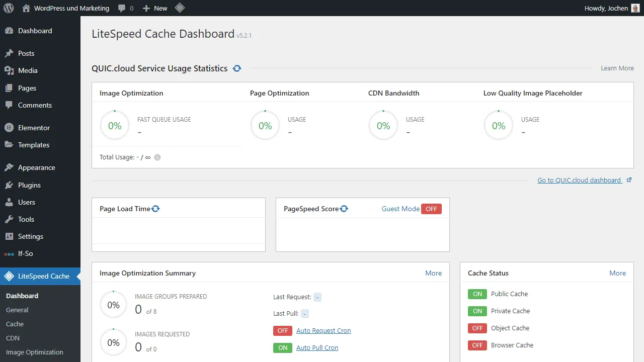
Task: Click external link icon next to QUIC.cloud dashboard
Action: point(629,180)
